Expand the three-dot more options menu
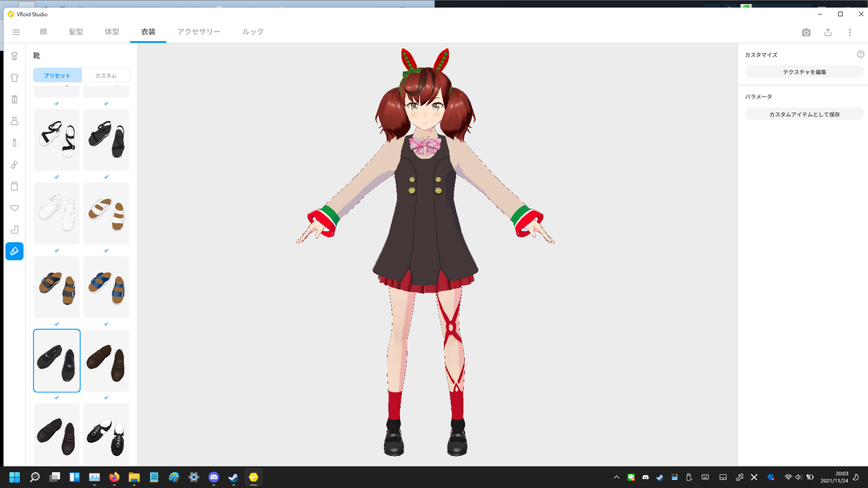This screenshot has height=488, width=868. (850, 32)
